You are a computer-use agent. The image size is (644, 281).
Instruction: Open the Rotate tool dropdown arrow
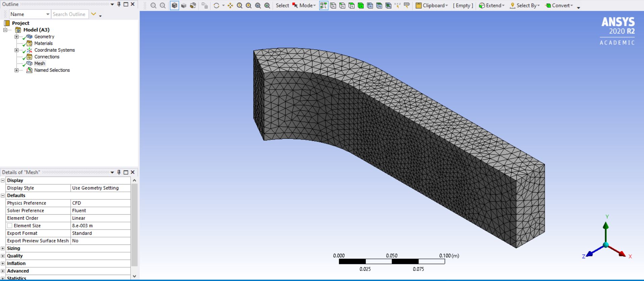223,5
